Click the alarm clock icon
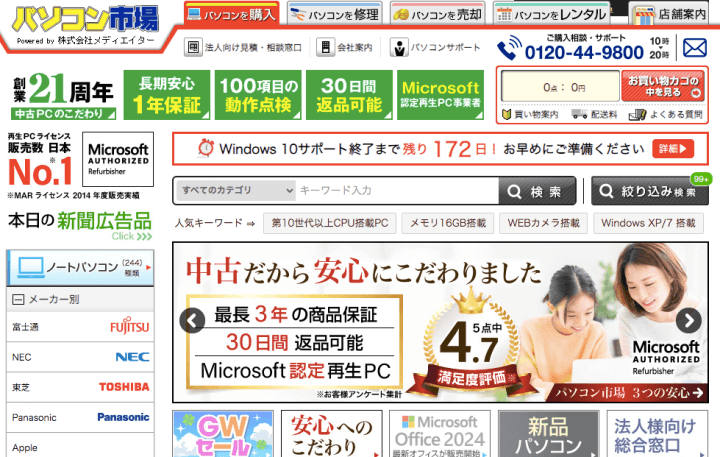Image resolution: width=720 pixels, height=457 pixels. [x=206, y=148]
